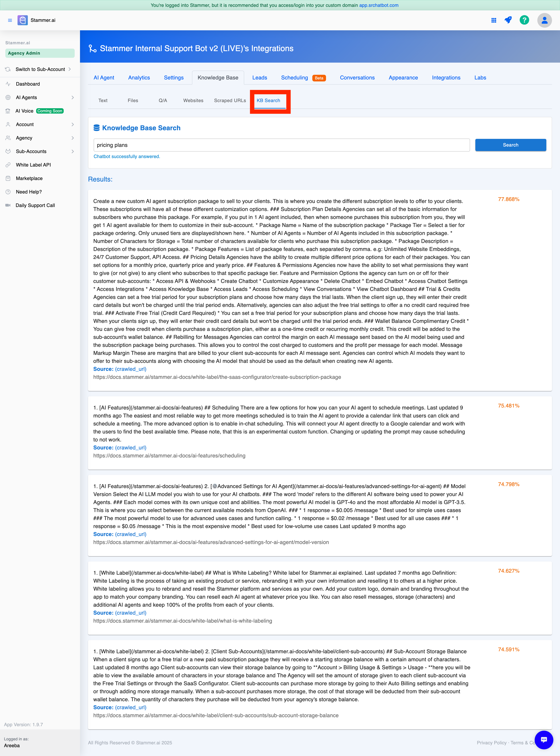Click the 74.798% match score
This screenshot has height=756, width=560.
508,484
